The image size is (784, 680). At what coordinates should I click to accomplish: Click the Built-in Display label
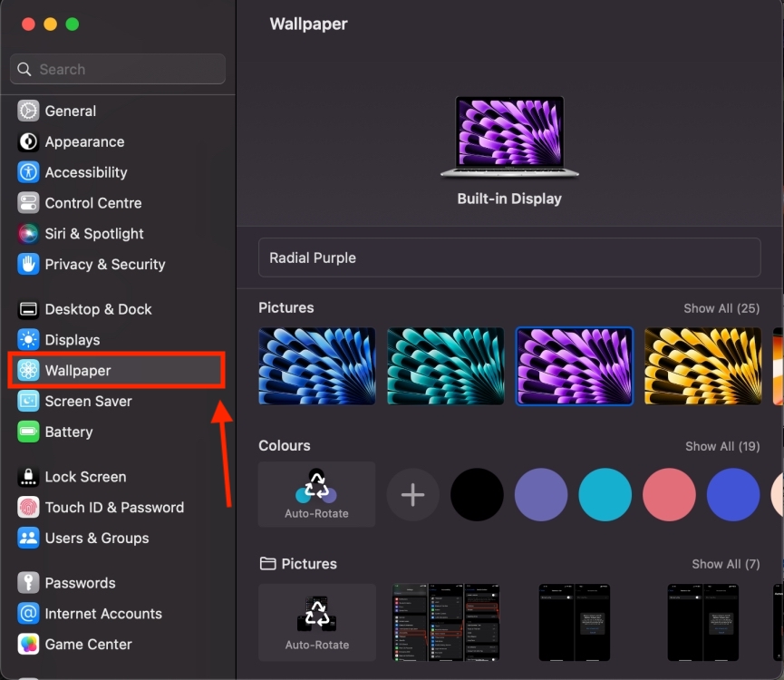click(x=509, y=199)
